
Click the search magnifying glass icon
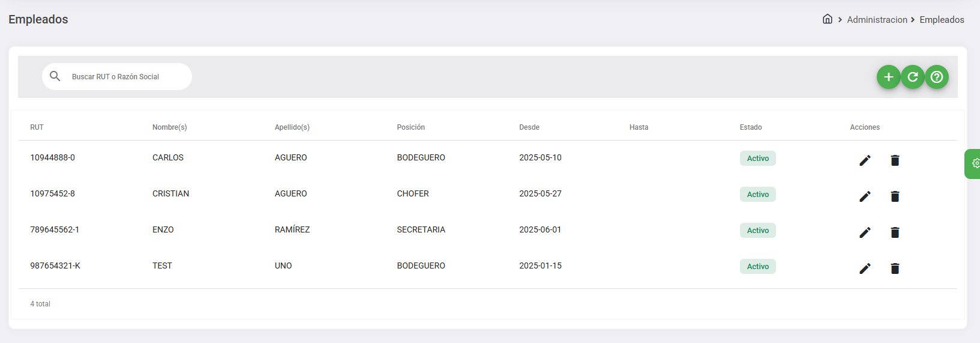click(x=55, y=76)
